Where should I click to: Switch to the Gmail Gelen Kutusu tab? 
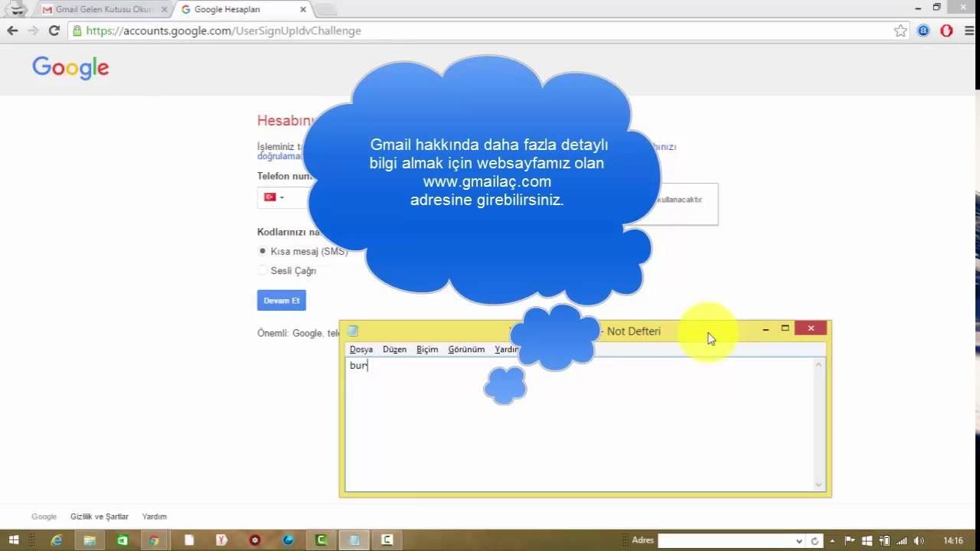(x=103, y=10)
